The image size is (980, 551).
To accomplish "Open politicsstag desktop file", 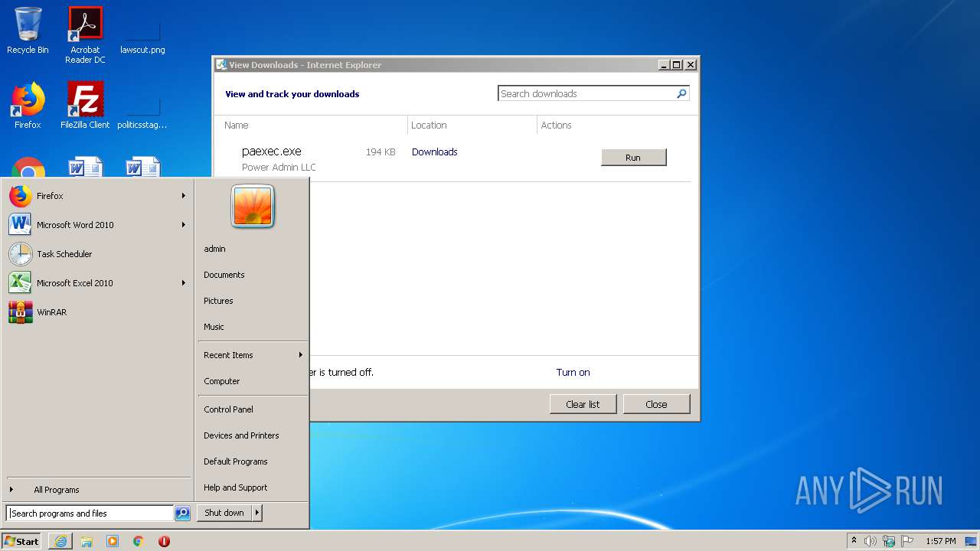I will tap(142, 106).
